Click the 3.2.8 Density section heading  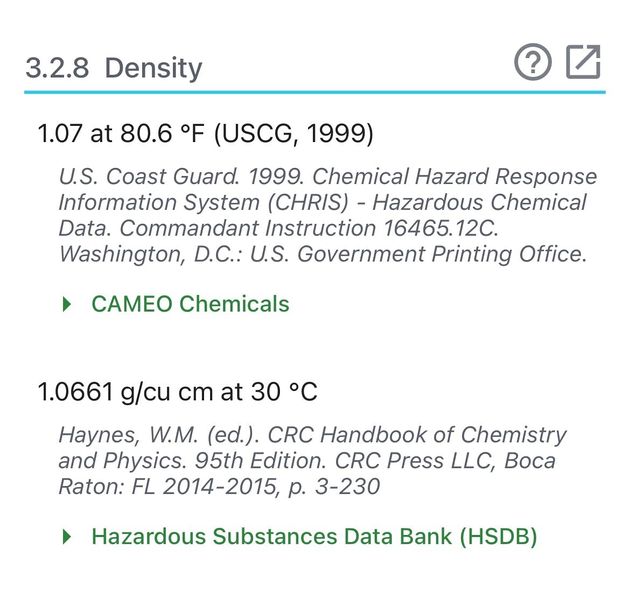click(x=114, y=67)
